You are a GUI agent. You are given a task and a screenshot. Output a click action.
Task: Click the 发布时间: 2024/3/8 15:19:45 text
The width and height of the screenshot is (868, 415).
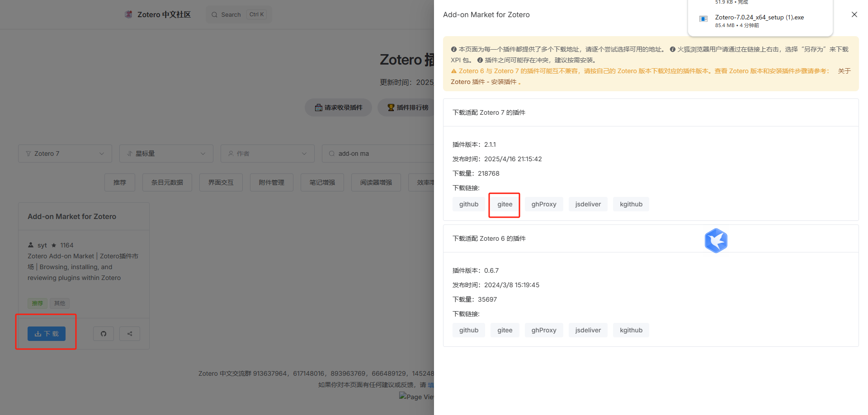click(x=496, y=285)
